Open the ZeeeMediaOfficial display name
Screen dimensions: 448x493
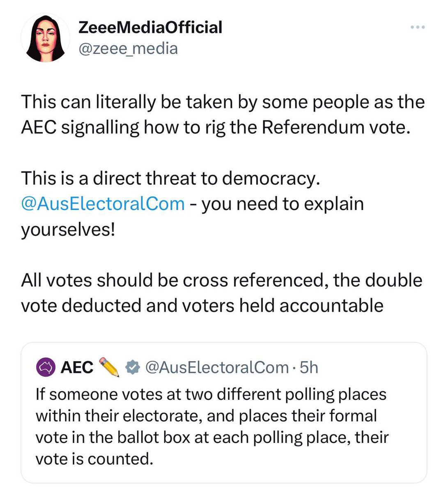[150, 28]
